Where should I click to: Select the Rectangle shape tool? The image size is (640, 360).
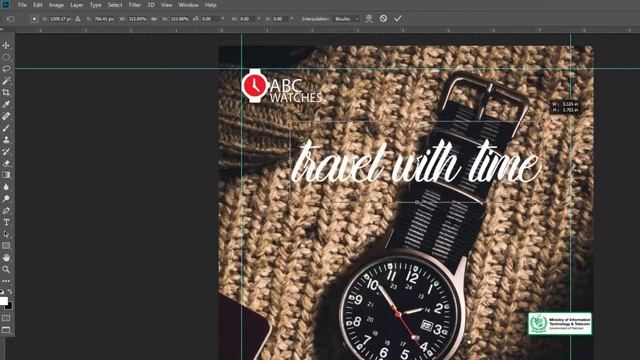click(x=6, y=246)
